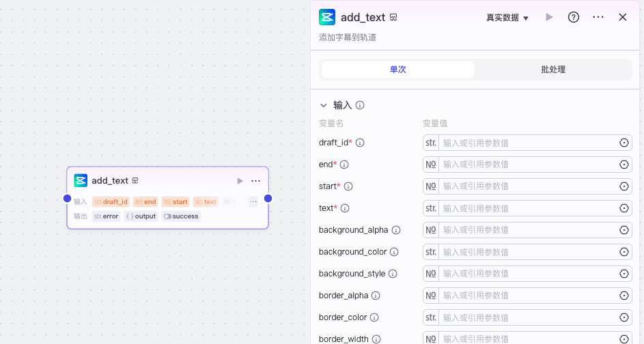Open the reference picker for start

coord(624,186)
